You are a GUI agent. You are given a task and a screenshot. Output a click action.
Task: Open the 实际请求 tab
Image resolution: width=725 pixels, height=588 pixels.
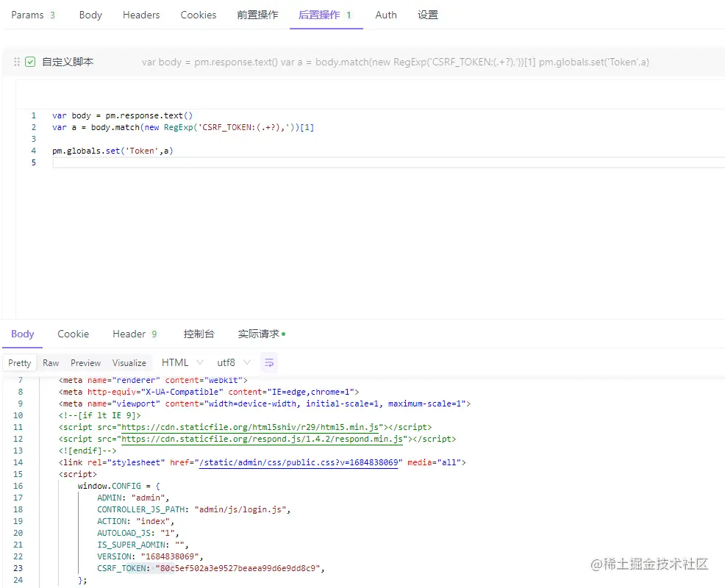pos(261,334)
